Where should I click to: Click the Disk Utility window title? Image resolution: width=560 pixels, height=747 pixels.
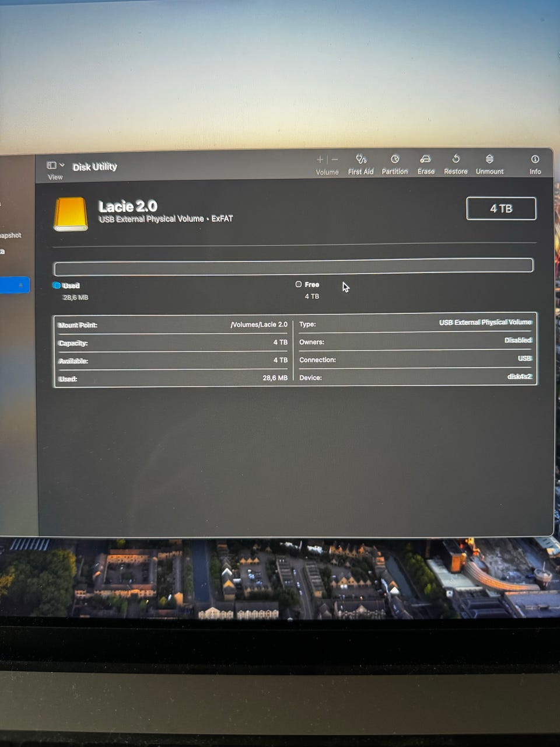(x=94, y=167)
